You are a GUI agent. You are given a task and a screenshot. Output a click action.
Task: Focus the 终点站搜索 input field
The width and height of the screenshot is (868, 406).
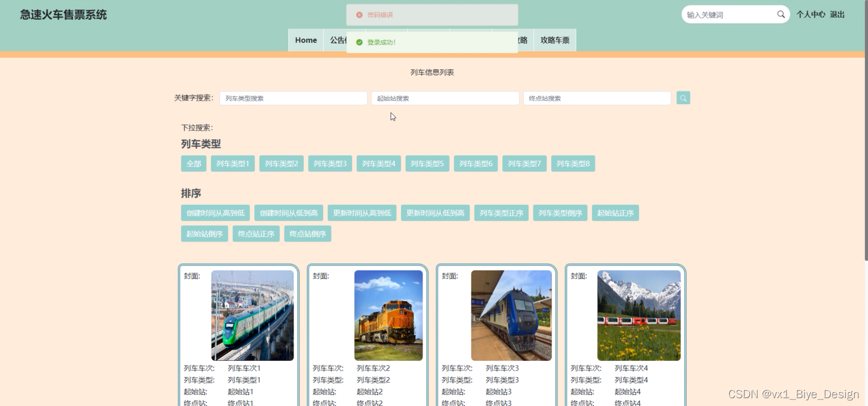coord(597,98)
